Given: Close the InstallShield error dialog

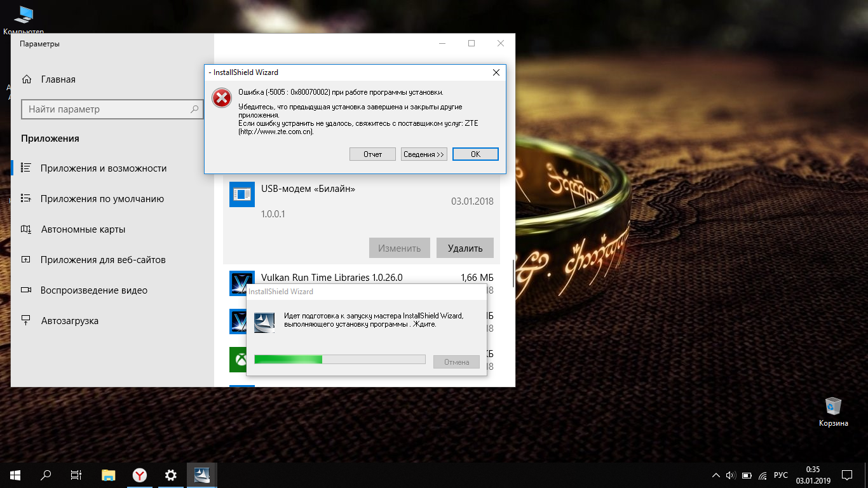Looking at the screenshot, I should click(x=496, y=72).
